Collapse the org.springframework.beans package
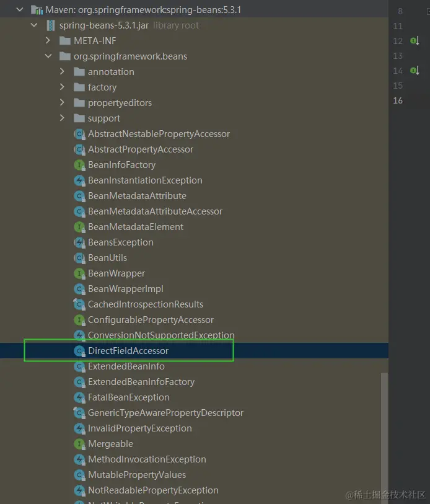The height and width of the screenshot is (504, 430). 48,56
